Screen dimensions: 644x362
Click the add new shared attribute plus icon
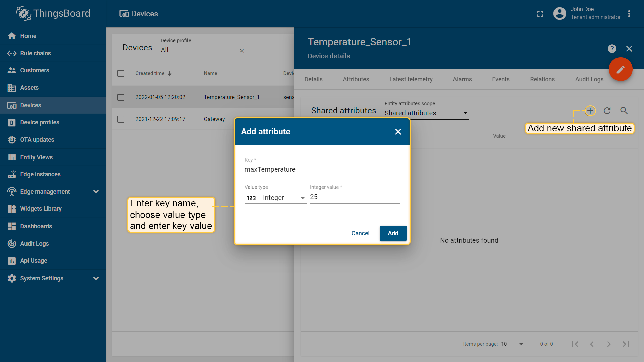coord(590,111)
